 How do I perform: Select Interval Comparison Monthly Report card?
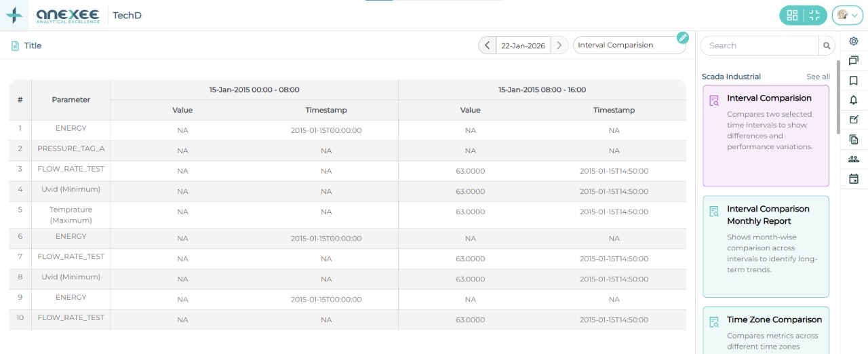pos(766,246)
